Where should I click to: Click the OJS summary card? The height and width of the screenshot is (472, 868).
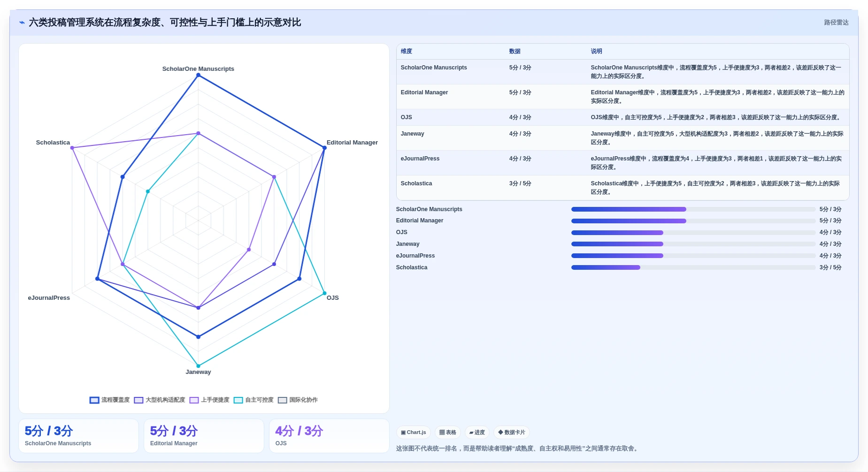(x=329, y=436)
